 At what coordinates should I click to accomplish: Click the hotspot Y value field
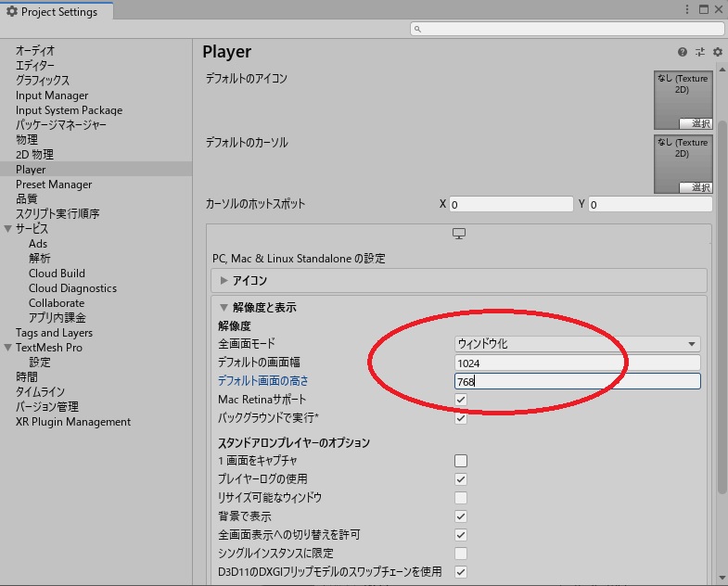pos(650,204)
